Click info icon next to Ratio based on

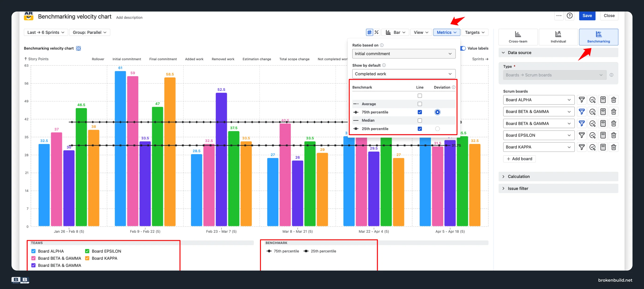[382, 45]
